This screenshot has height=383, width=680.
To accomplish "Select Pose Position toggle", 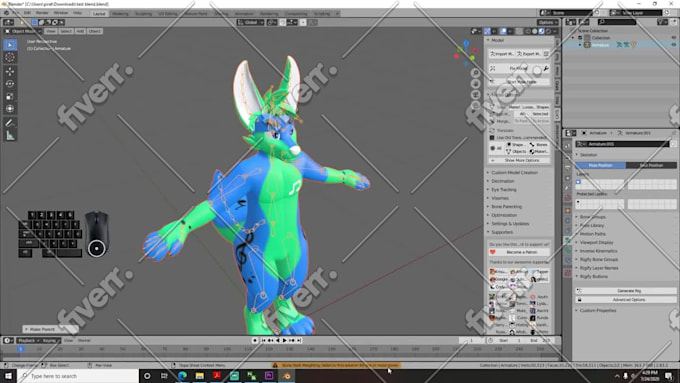I will pos(601,165).
